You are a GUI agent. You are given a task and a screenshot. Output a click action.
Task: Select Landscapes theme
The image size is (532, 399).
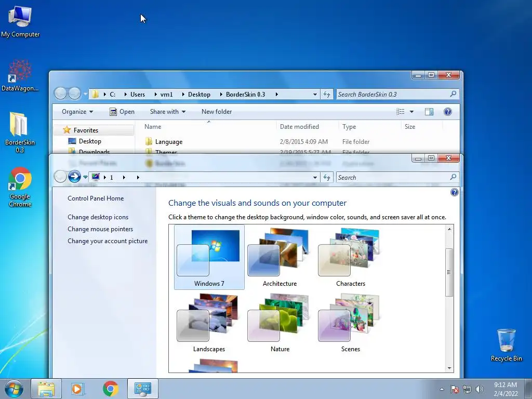pyautogui.click(x=209, y=323)
